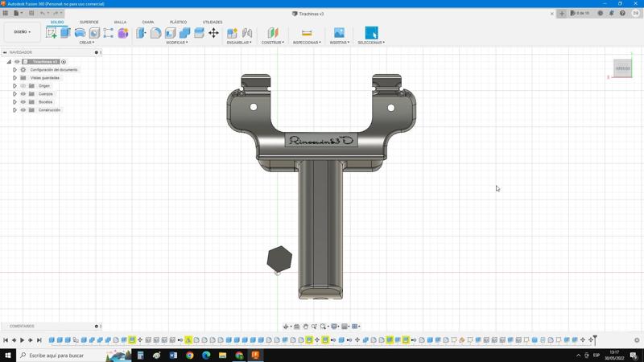This screenshot has height=362, width=644.
Task: Hide the Cuerpos folder
Action: 23,94
